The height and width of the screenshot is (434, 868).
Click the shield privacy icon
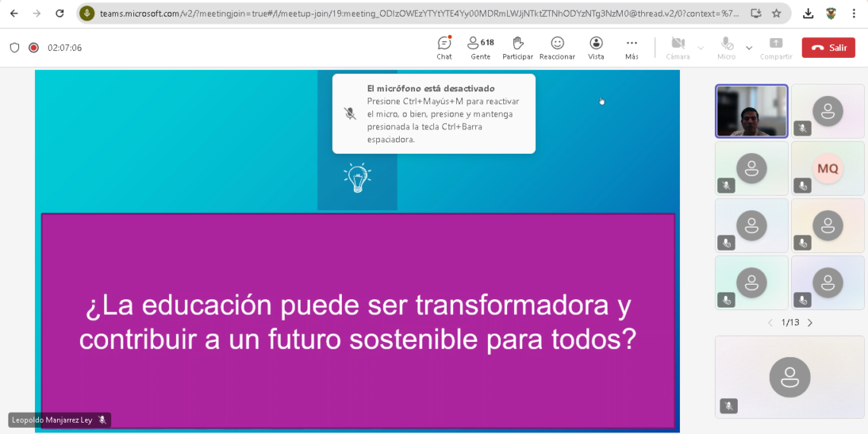pos(14,48)
